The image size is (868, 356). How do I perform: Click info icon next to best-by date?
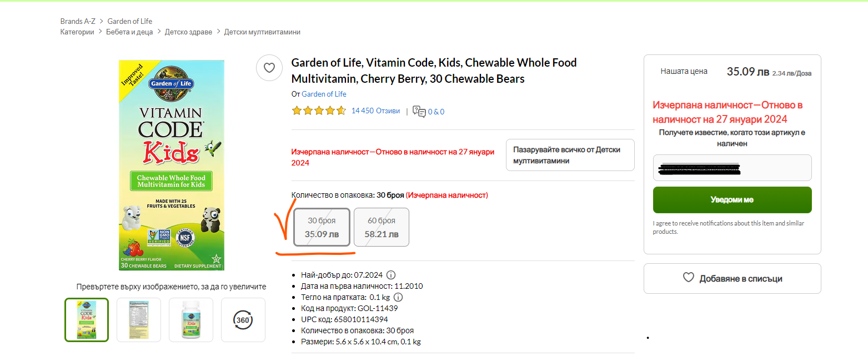click(391, 275)
